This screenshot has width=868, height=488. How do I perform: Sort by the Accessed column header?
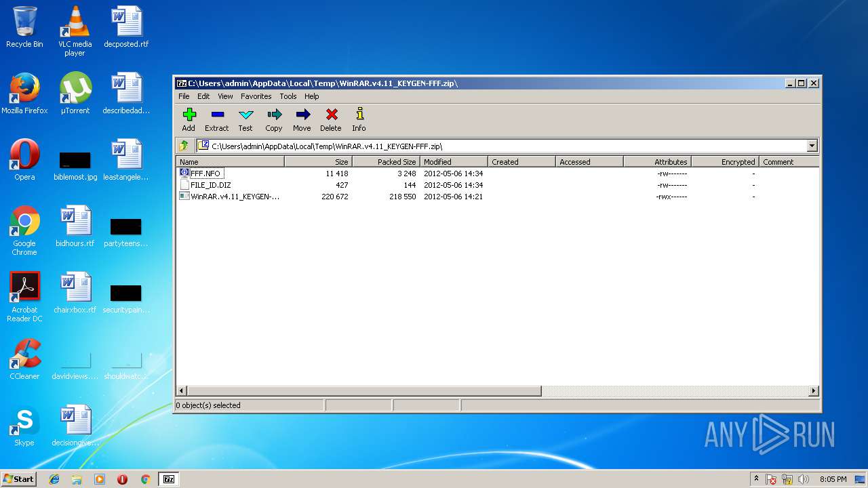click(x=590, y=162)
